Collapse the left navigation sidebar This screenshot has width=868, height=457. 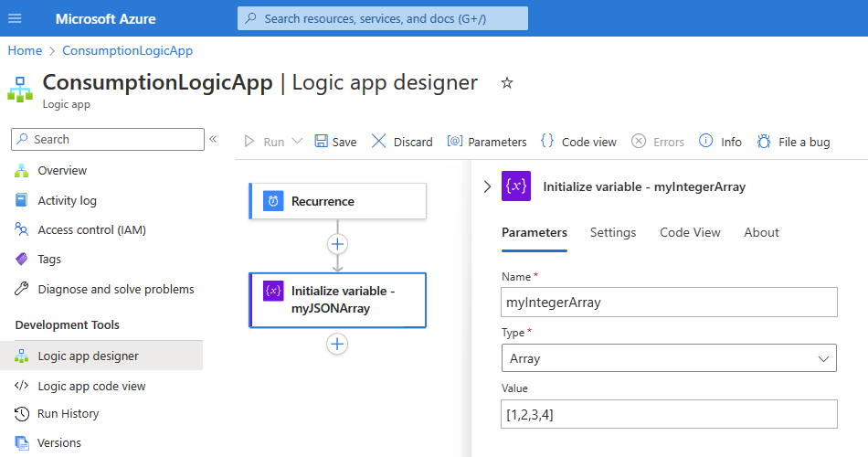coord(213,139)
